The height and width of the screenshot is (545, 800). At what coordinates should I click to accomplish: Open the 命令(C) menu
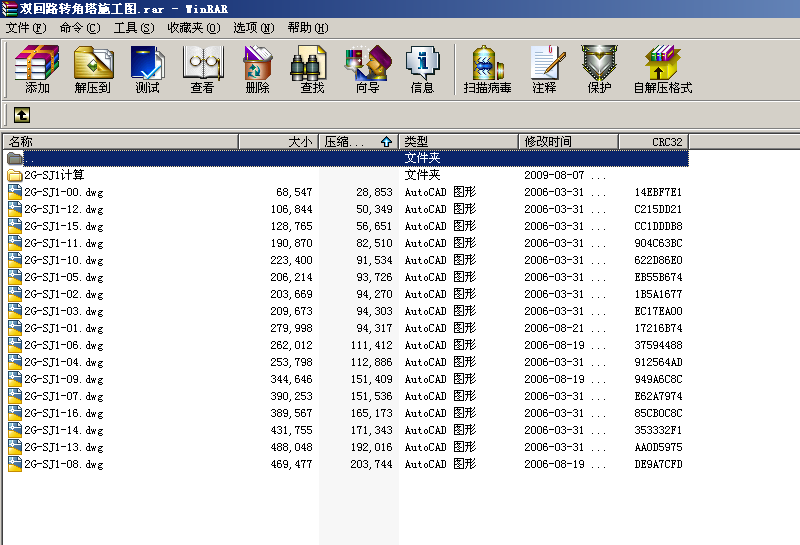tap(80, 28)
